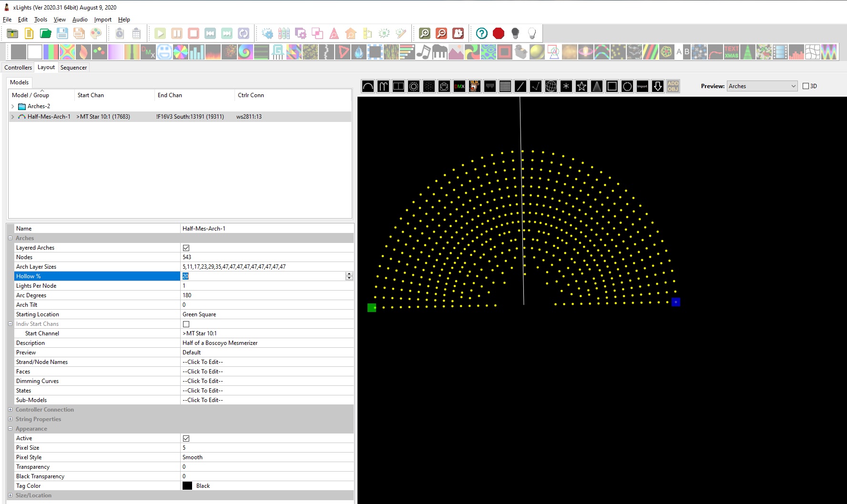Screen dimensions: 847x504
Task: Enable Indiv Start Chans
Action: [x=186, y=324]
